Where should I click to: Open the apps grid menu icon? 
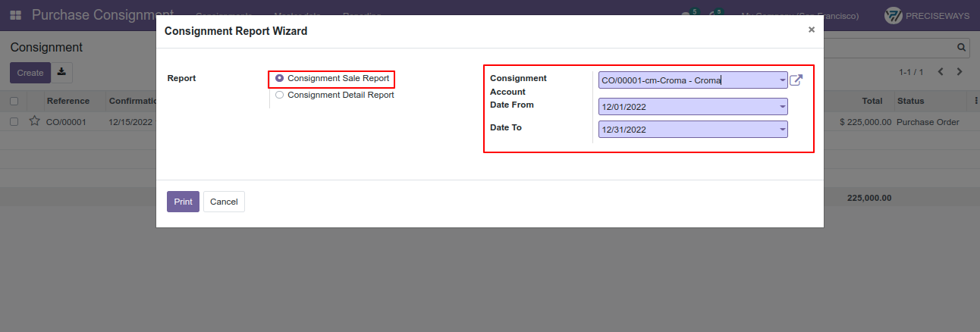click(15, 15)
